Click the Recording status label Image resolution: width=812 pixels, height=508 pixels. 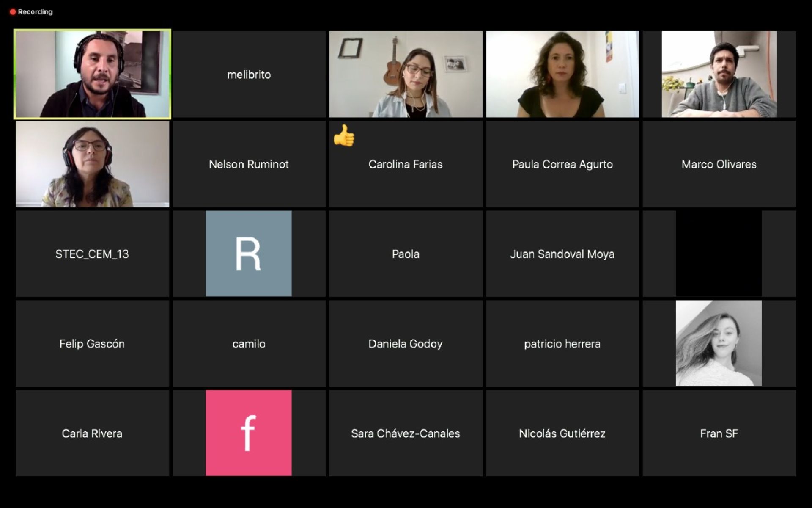35,12
